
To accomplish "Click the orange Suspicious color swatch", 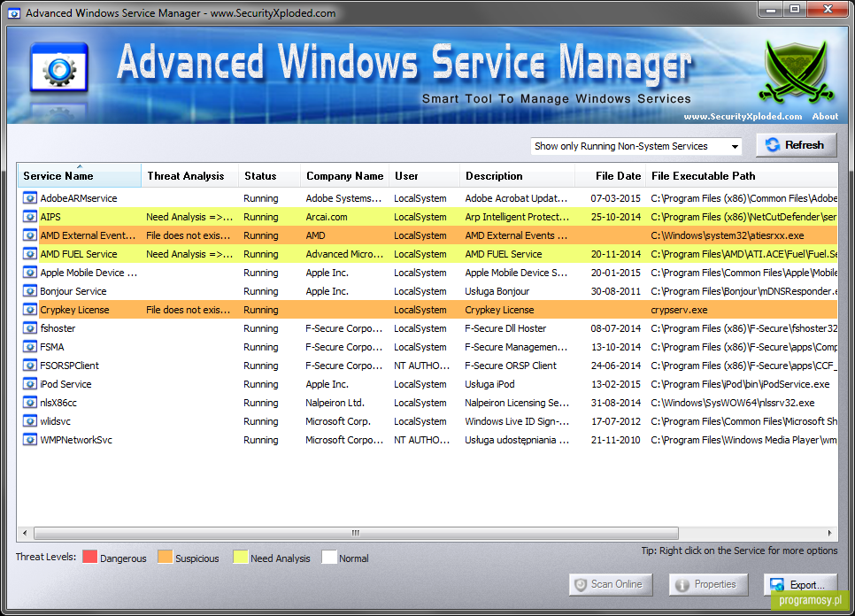I will click(x=165, y=557).
